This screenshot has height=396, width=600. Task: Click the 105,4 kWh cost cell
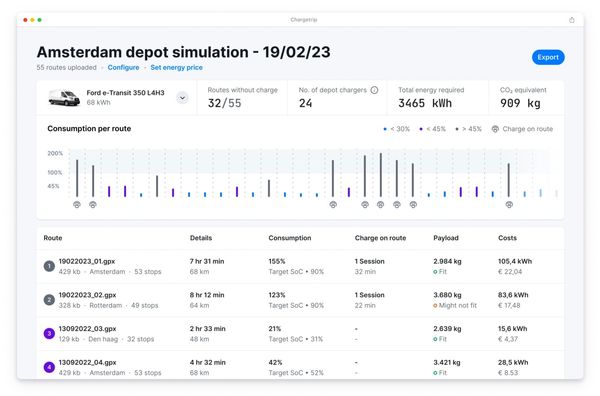click(515, 261)
